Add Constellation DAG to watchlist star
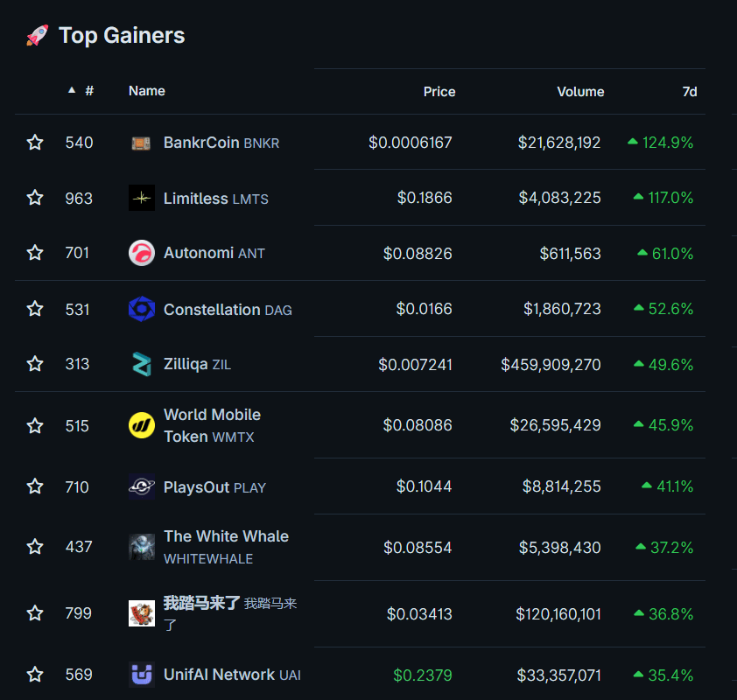 (35, 309)
